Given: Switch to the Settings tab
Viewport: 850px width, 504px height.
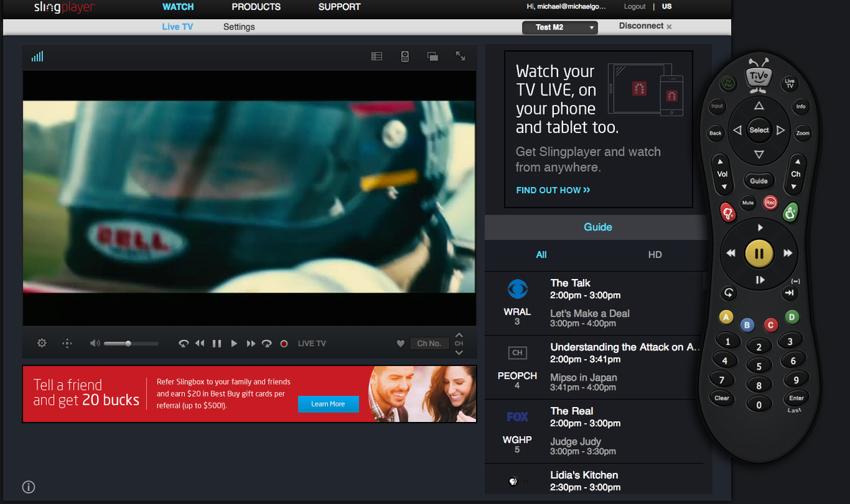Looking at the screenshot, I should coord(239,26).
